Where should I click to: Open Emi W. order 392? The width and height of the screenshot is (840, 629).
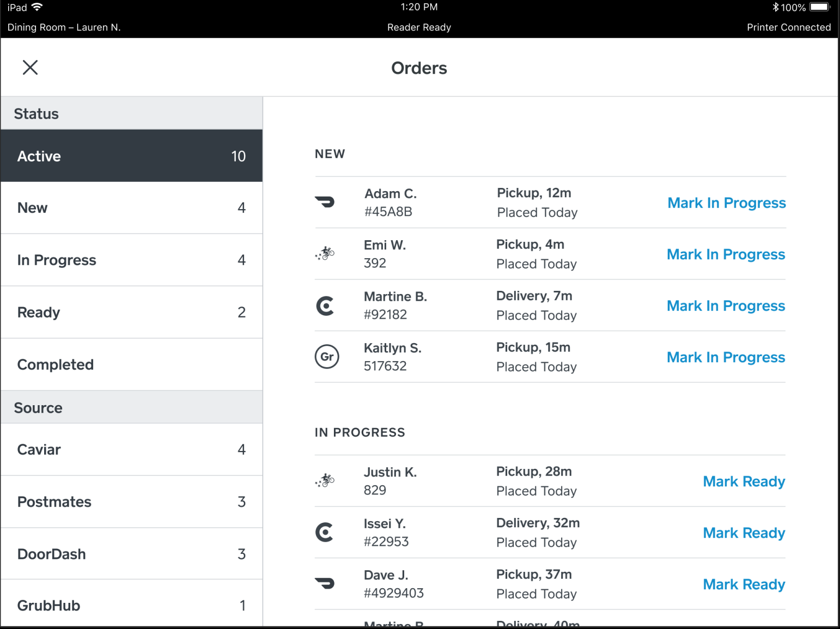(550, 254)
